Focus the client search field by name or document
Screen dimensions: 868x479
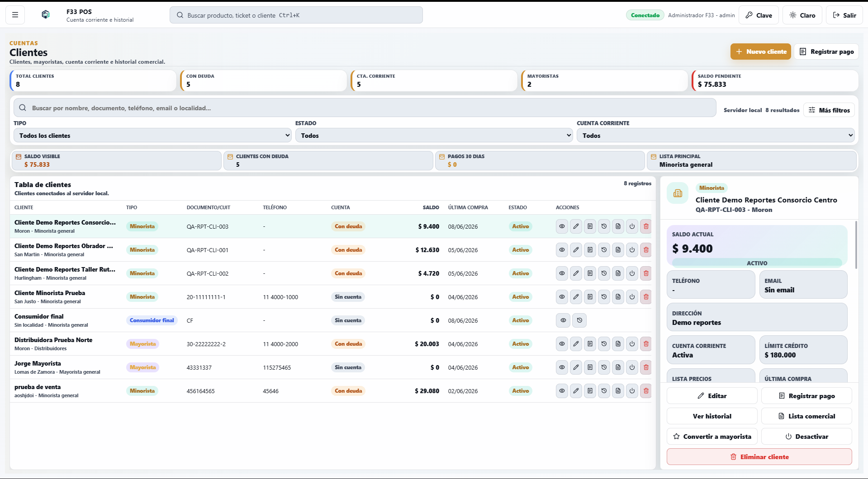365,108
